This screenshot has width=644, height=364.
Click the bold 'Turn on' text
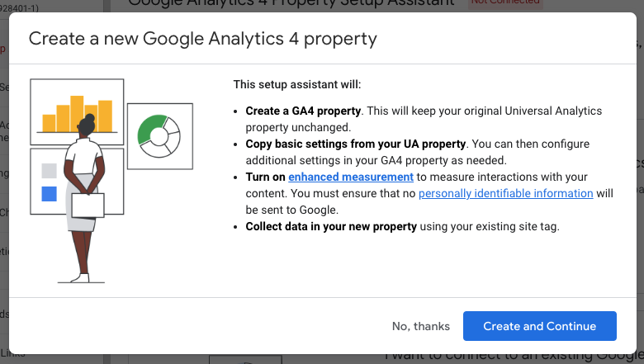coord(266,177)
